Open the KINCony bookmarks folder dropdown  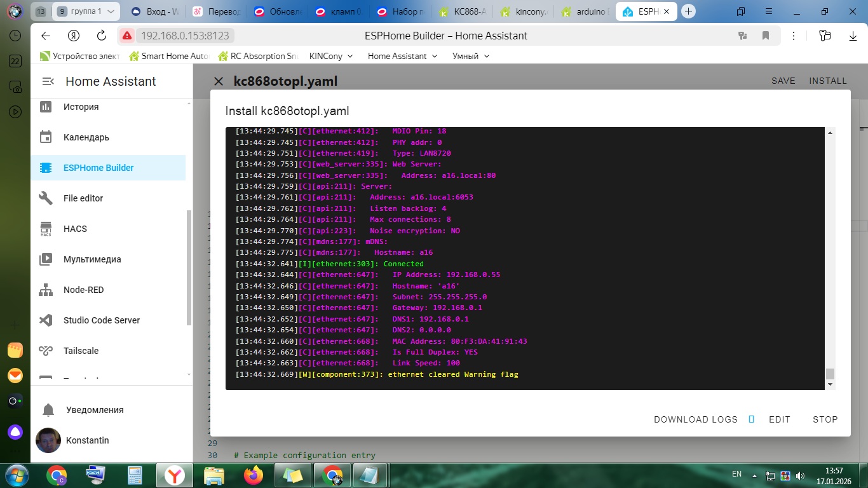(330, 56)
